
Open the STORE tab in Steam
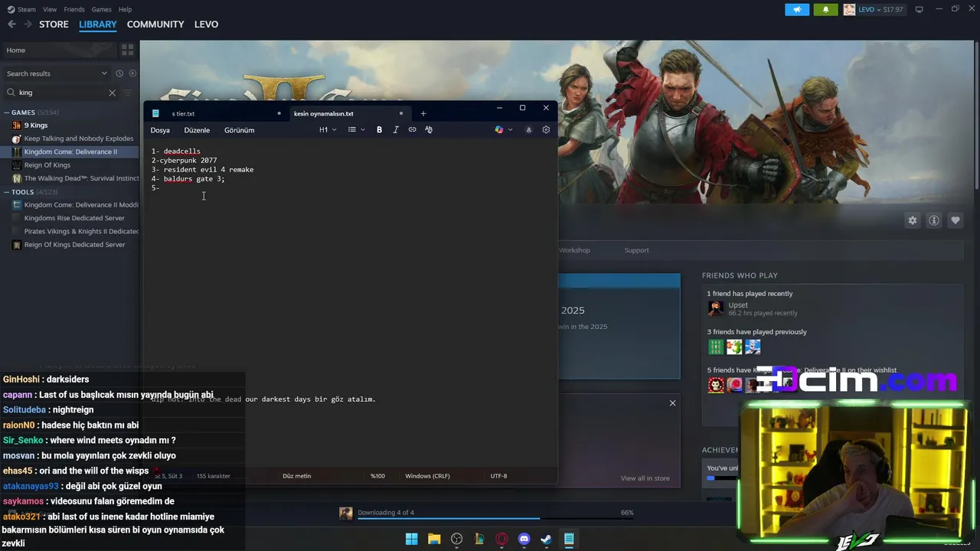coord(54,24)
